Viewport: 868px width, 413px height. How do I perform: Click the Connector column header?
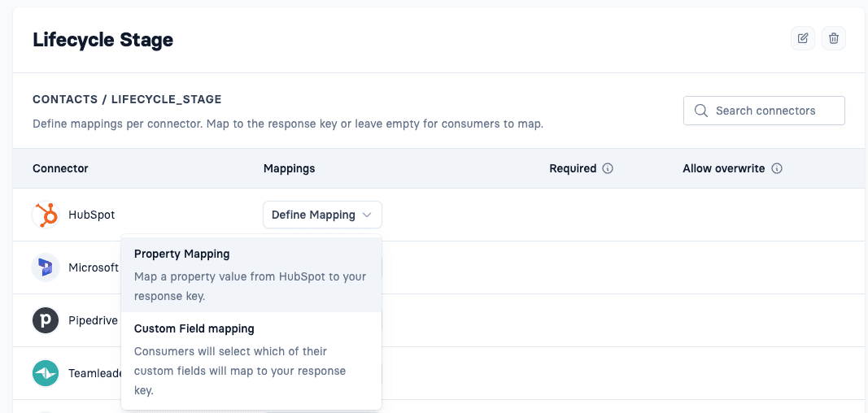click(60, 168)
